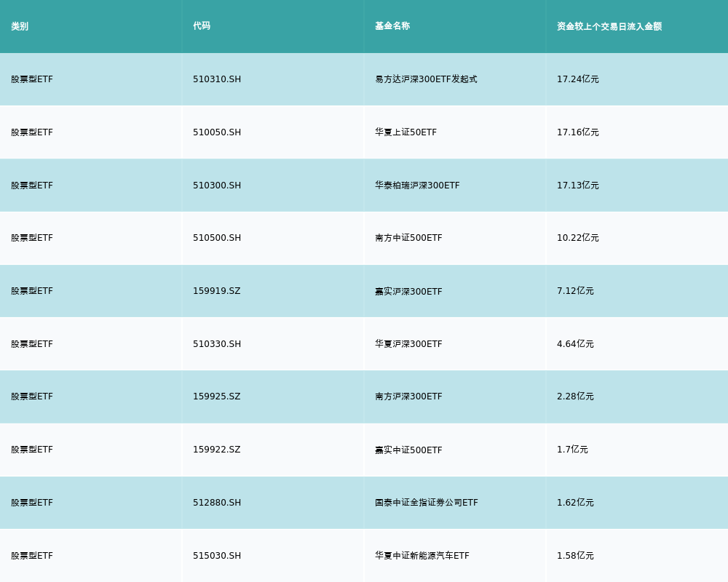Viewport: 728px width, 582px height.
Task: Click the 代码 column header
Action: coord(202,26)
